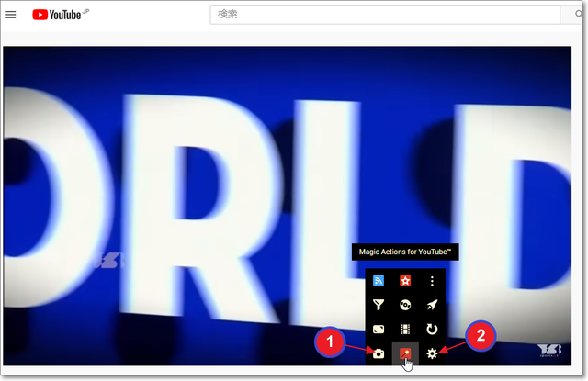Screen dimensions: 588x381
Task: Click the blue RSS feed icon
Action: pos(379,281)
